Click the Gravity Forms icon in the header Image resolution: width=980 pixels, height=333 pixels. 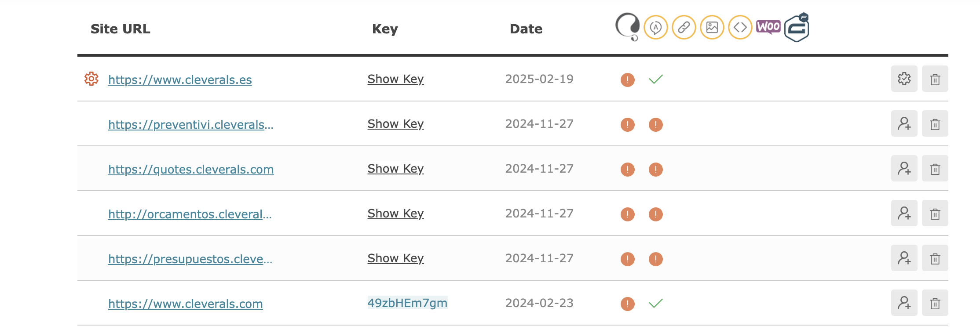pos(797,27)
